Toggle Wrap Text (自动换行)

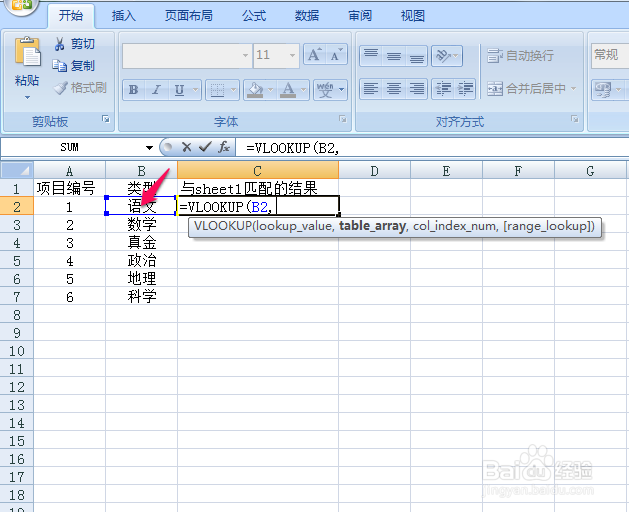click(520, 55)
